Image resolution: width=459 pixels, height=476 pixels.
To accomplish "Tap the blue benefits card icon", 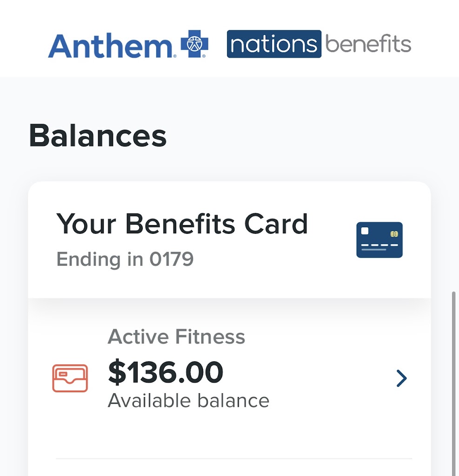I will (379, 240).
